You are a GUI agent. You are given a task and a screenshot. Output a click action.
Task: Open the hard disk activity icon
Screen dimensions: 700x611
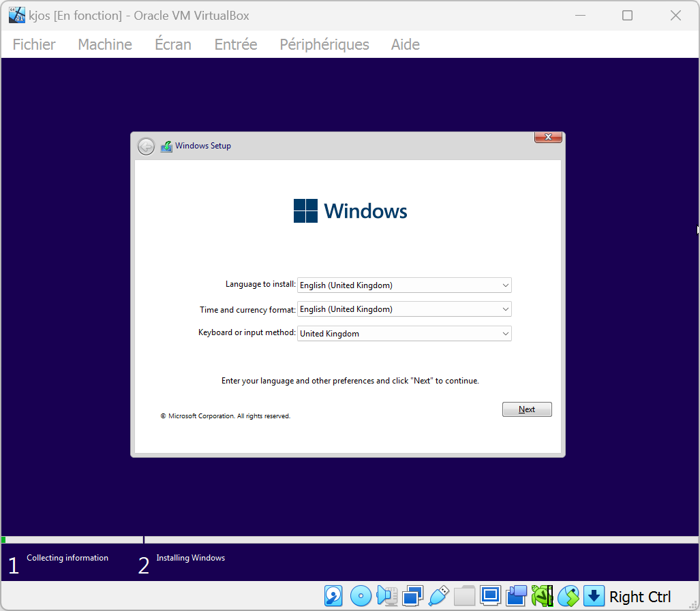333,596
